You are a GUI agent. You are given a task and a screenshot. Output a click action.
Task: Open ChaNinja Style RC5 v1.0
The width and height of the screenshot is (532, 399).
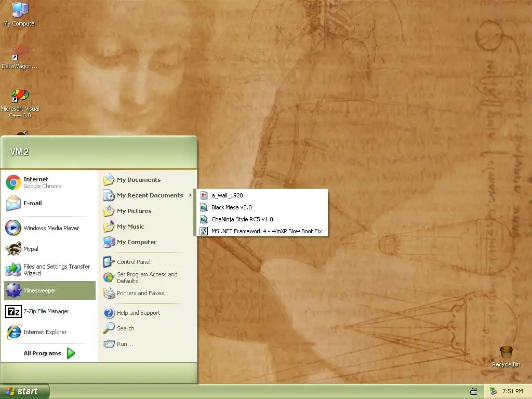click(x=262, y=219)
